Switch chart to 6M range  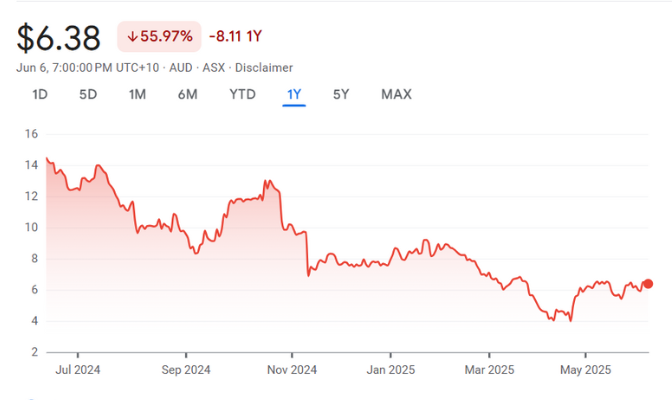click(187, 95)
